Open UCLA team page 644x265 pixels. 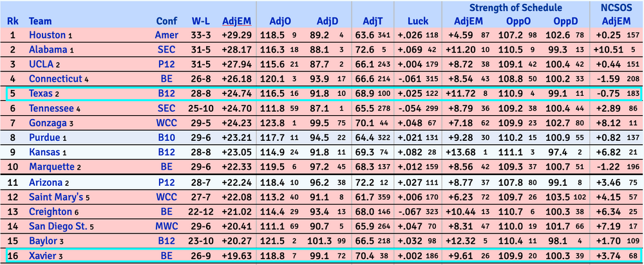point(41,64)
